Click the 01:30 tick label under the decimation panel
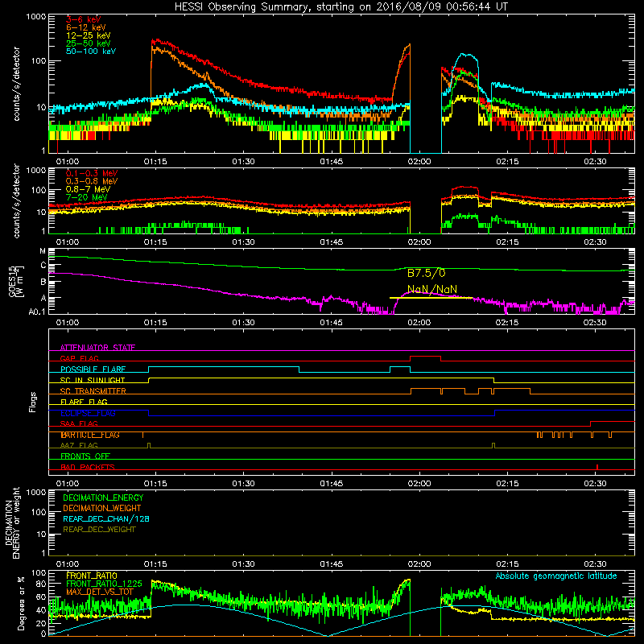This screenshot has height=644, width=644. [243, 564]
